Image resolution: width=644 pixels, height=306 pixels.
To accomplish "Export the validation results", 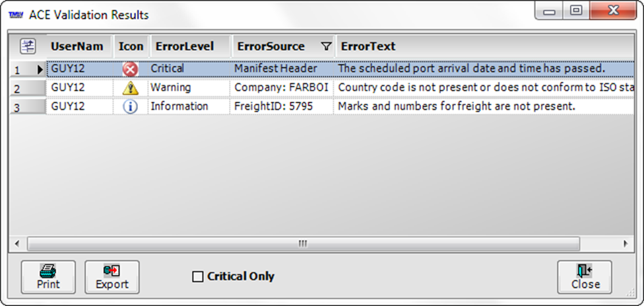I will point(112,277).
